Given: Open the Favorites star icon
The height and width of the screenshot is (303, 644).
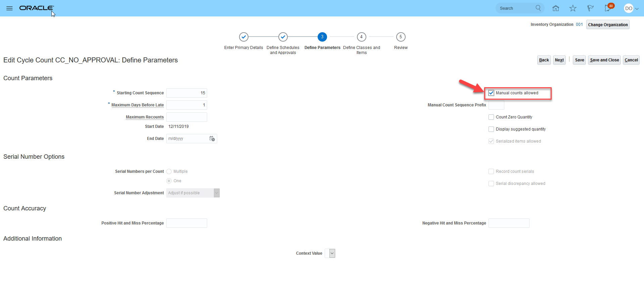Looking at the screenshot, I should [x=573, y=8].
